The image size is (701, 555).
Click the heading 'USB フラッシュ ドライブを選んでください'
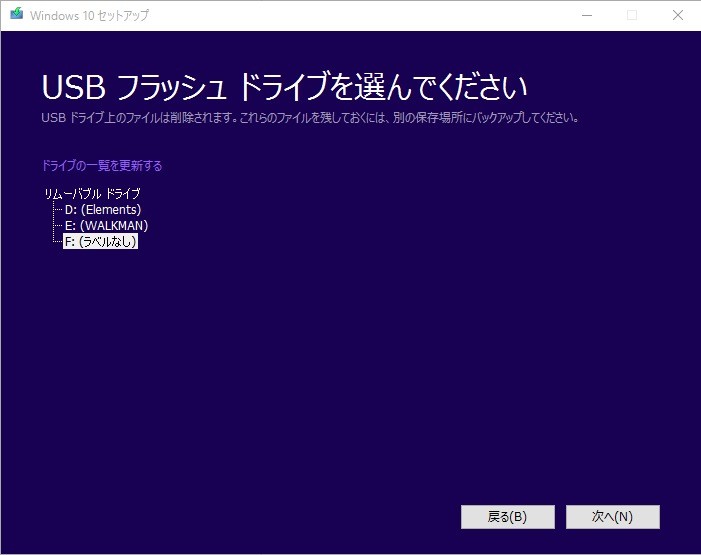pos(284,86)
